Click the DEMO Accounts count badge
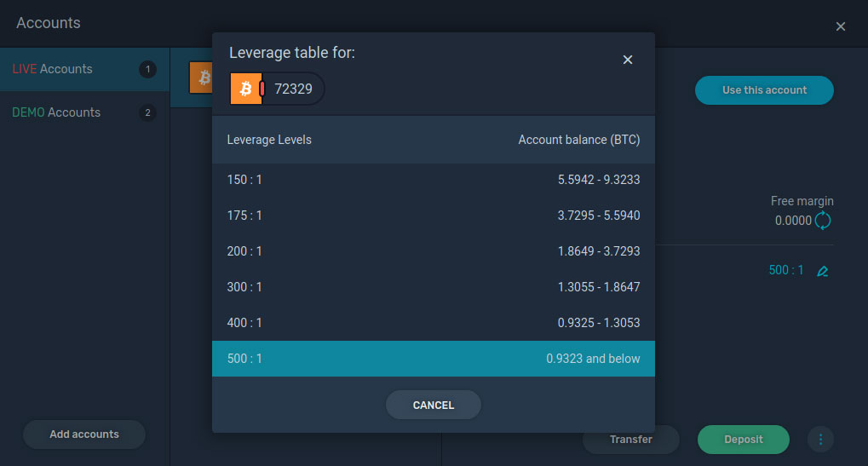Viewport: 868px width, 466px height. (x=147, y=112)
